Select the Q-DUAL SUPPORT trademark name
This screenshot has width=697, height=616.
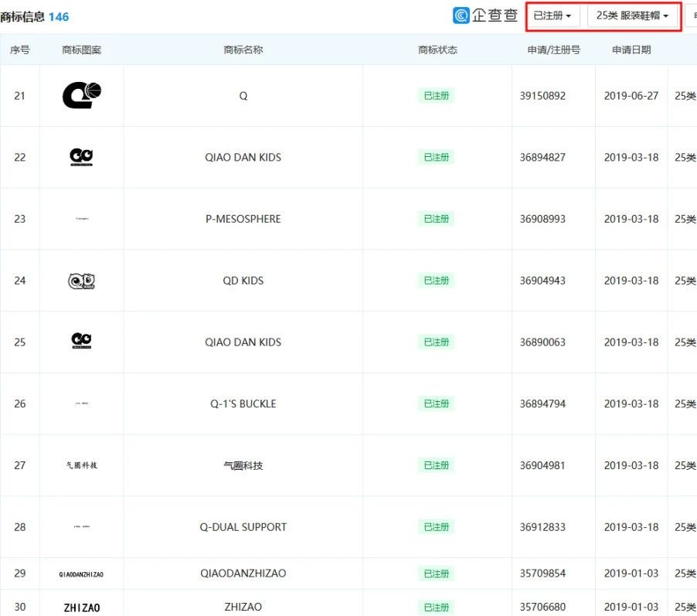pos(243,527)
